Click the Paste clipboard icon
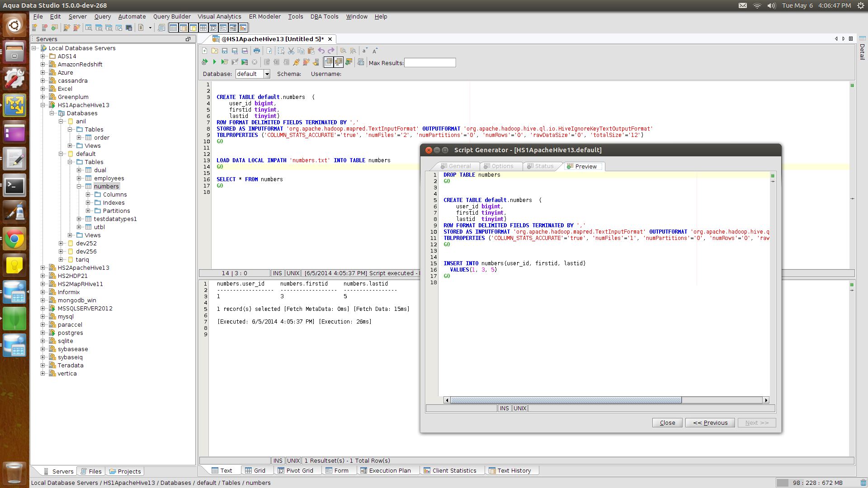868x488 pixels. pos(311,51)
